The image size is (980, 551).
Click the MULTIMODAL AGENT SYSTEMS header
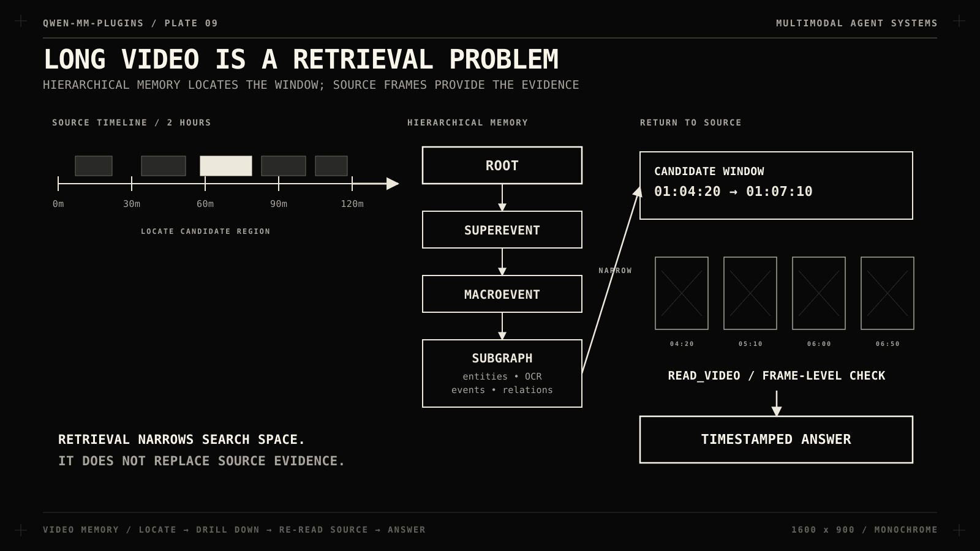pos(857,23)
